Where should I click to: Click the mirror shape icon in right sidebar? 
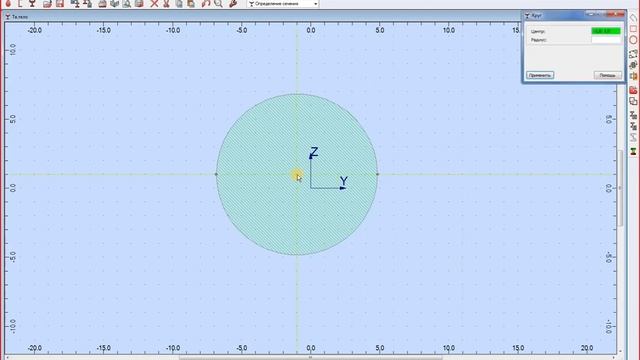(x=633, y=76)
